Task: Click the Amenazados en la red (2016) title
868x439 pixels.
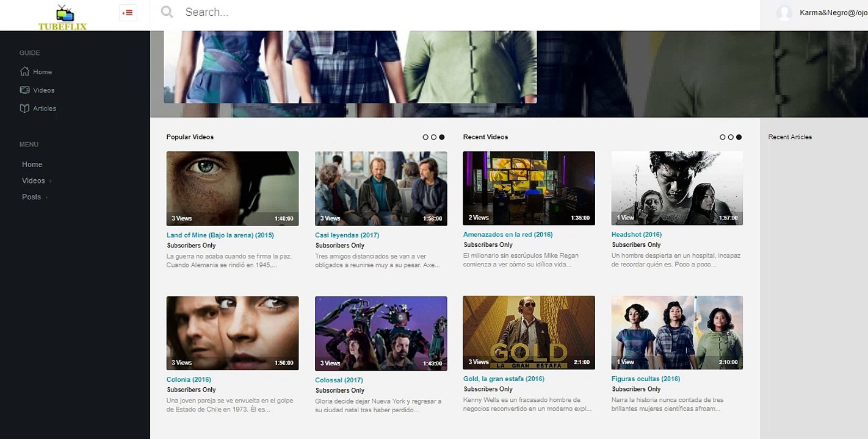Action: point(508,235)
